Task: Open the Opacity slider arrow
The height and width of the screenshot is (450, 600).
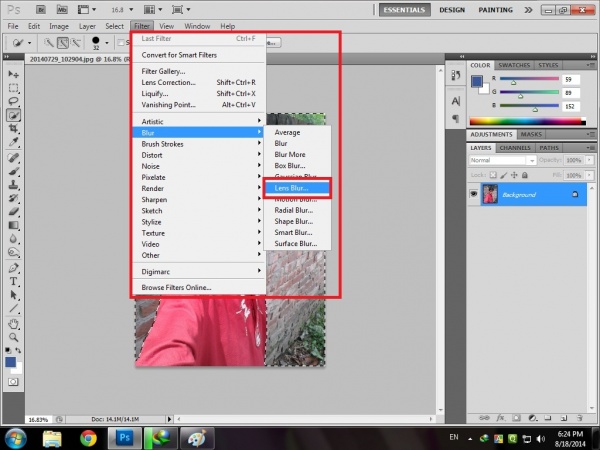Action: (589, 160)
